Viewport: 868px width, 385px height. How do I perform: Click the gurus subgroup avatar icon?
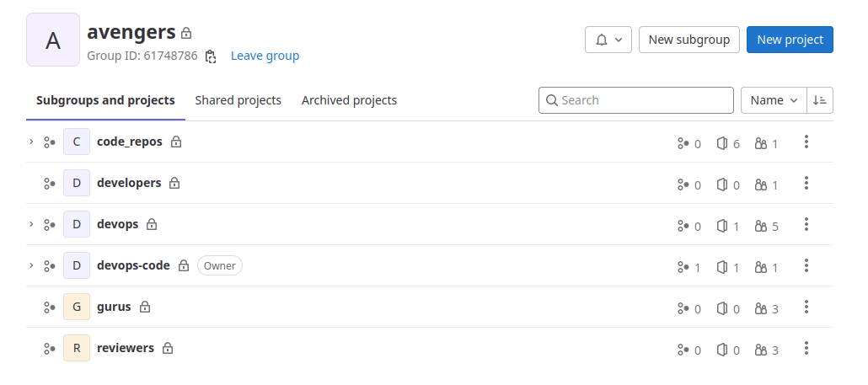(x=77, y=307)
